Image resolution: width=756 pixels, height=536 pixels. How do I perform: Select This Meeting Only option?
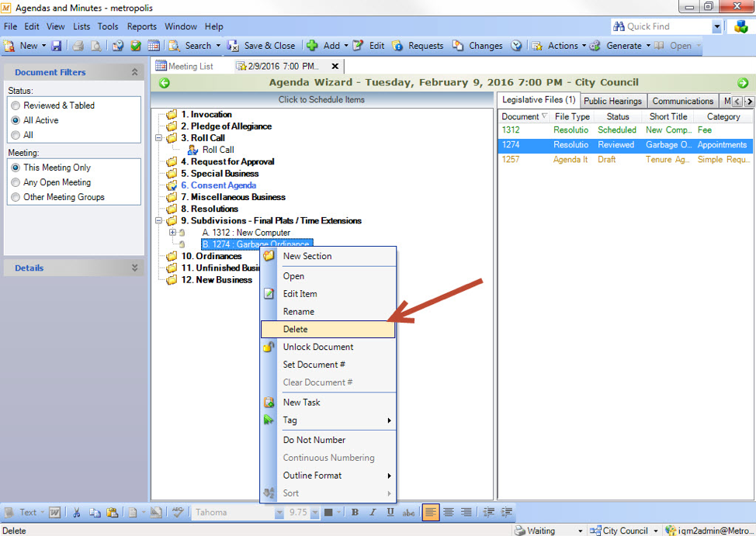coord(16,168)
